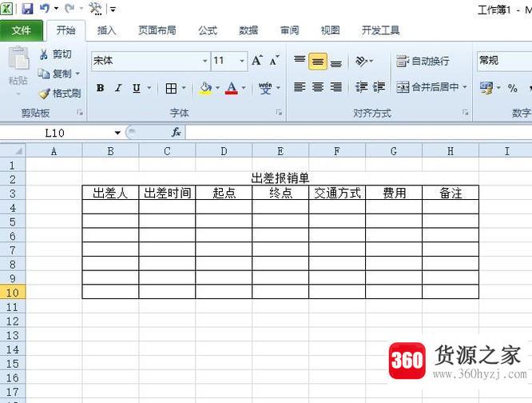Select the header cell 交通方式
The height and width of the screenshot is (403, 532).
coord(337,193)
